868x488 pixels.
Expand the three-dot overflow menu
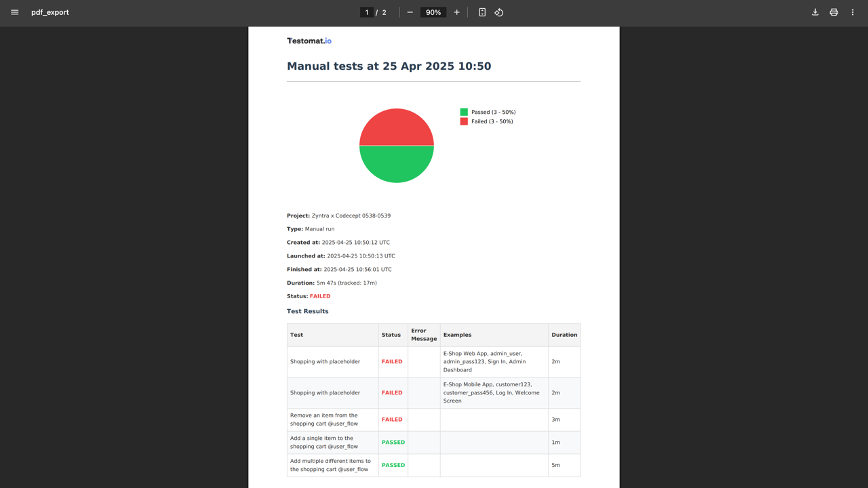click(x=852, y=12)
